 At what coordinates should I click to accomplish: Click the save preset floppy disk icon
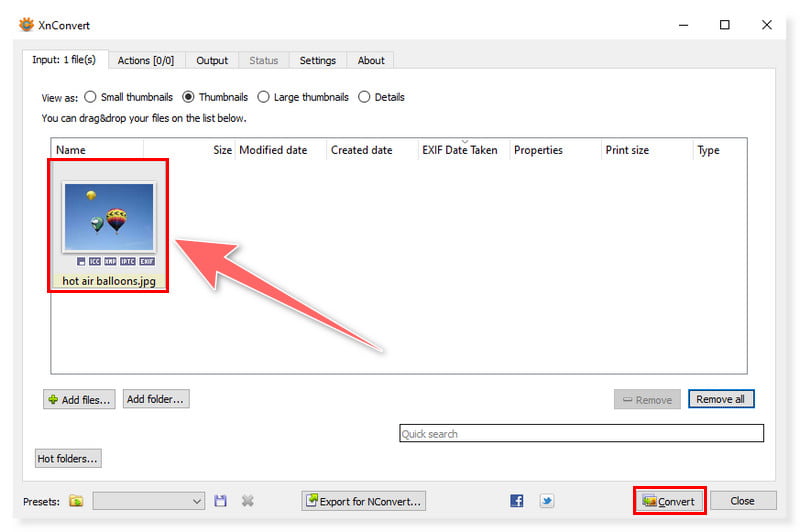pos(221,501)
